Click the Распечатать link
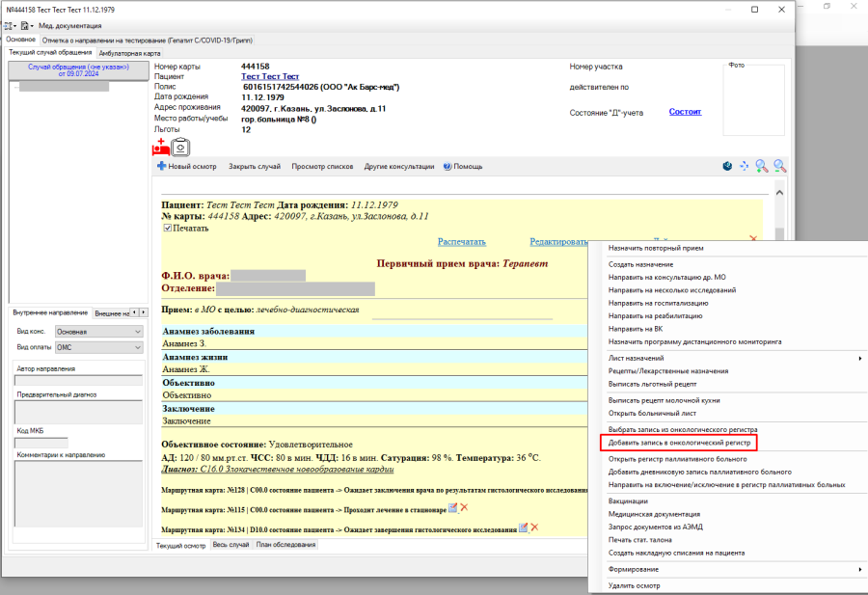Screen dimensions: 868x595 [462, 242]
